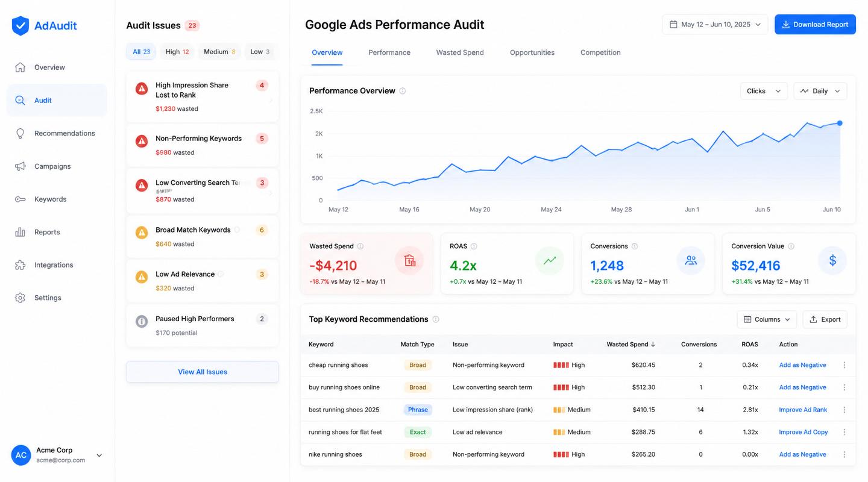The image size is (868, 482).
Task: Click the Conversion Value dollar icon
Action: (832, 260)
